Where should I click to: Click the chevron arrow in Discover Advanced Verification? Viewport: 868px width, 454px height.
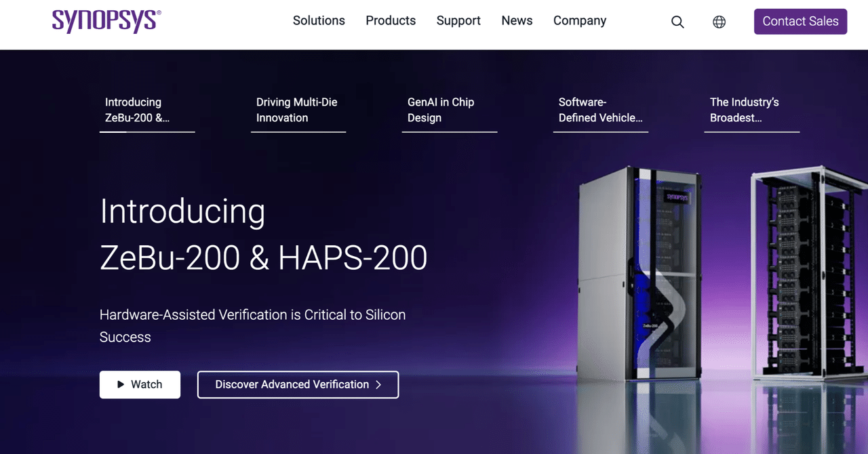[378, 384]
